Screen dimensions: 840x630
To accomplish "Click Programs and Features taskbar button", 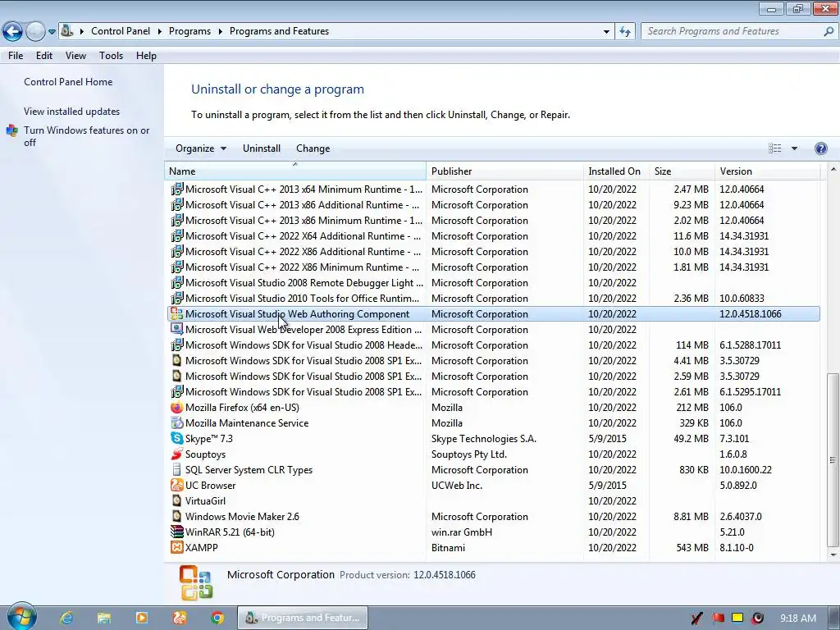I will (303, 618).
